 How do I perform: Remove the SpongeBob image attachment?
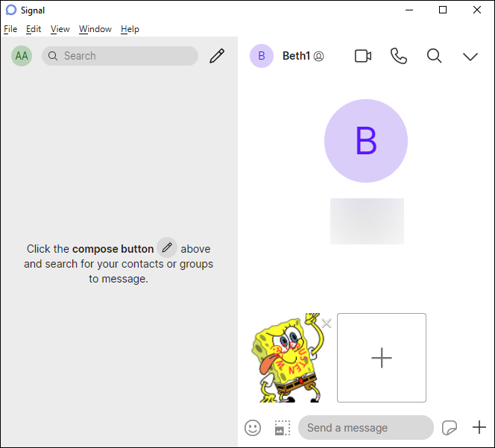click(x=327, y=323)
